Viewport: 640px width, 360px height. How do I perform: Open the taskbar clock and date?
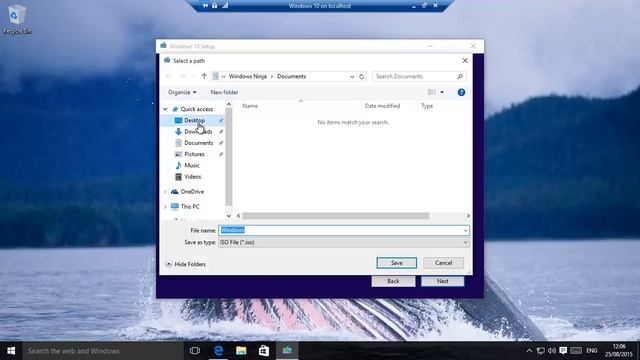[619, 351]
